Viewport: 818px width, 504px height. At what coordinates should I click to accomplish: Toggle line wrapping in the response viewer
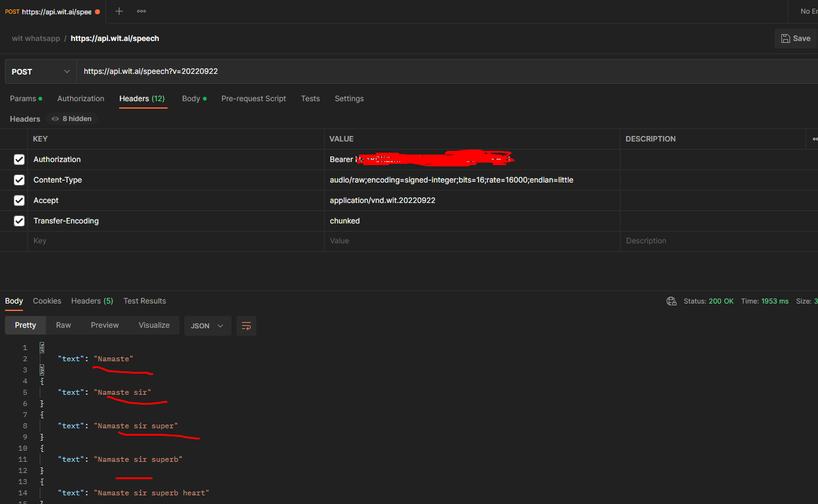pyautogui.click(x=246, y=325)
